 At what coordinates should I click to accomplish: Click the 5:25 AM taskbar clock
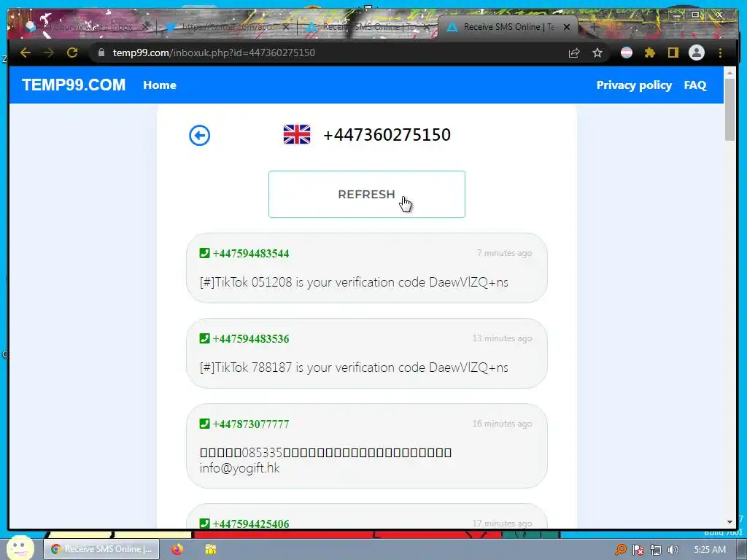[x=710, y=550]
